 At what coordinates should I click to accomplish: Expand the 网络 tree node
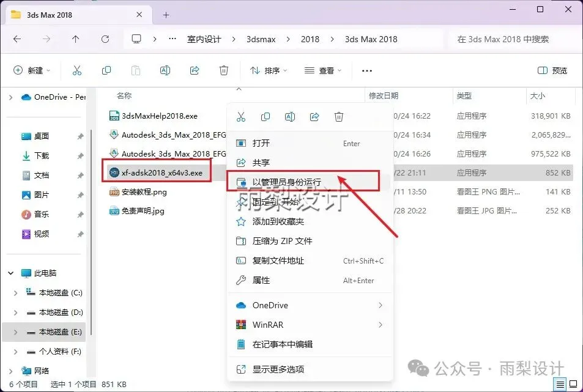pyautogui.click(x=11, y=371)
